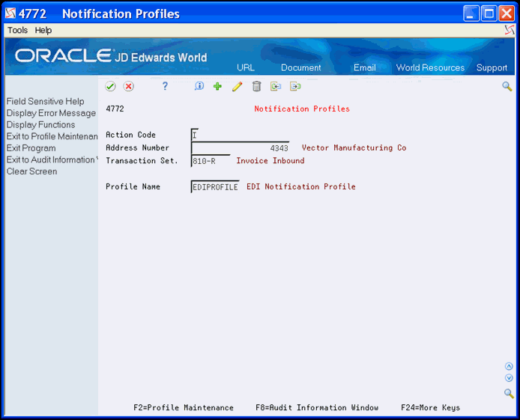Click the magnifier icon at top right
Image resolution: width=520 pixels, height=420 pixels.
pyautogui.click(x=507, y=86)
